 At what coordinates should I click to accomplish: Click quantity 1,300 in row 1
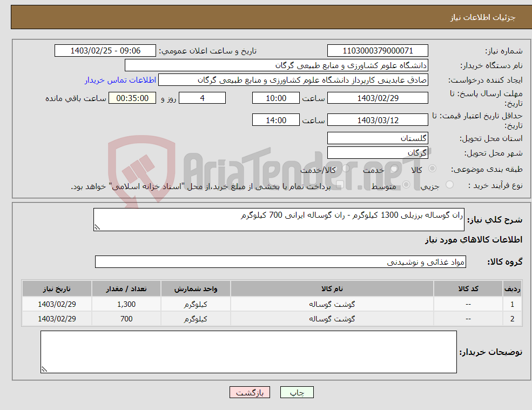(126, 304)
